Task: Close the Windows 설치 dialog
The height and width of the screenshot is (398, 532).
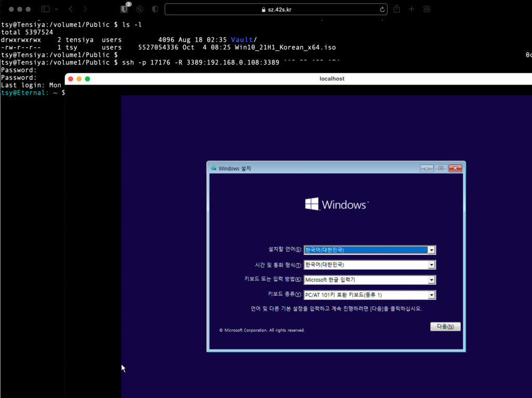Action: point(455,168)
